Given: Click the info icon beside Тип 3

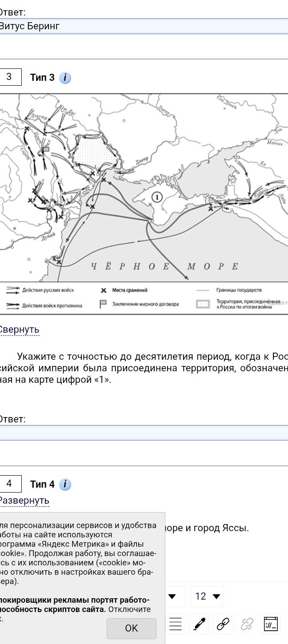Looking at the screenshot, I should [x=65, y=78].
